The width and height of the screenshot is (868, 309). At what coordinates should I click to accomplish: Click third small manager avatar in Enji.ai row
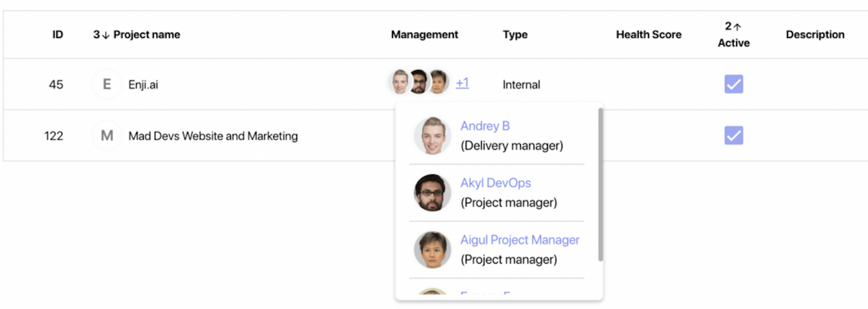[x=438, y=81]
